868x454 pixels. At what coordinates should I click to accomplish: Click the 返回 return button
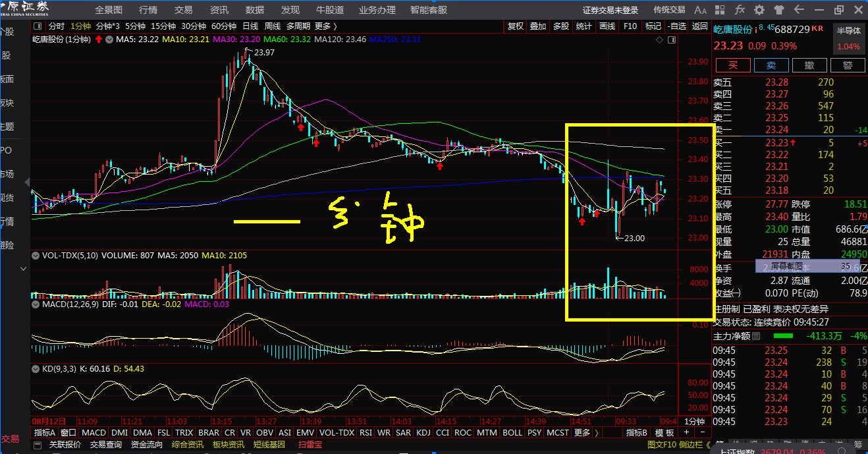click(x=699, y=26)
